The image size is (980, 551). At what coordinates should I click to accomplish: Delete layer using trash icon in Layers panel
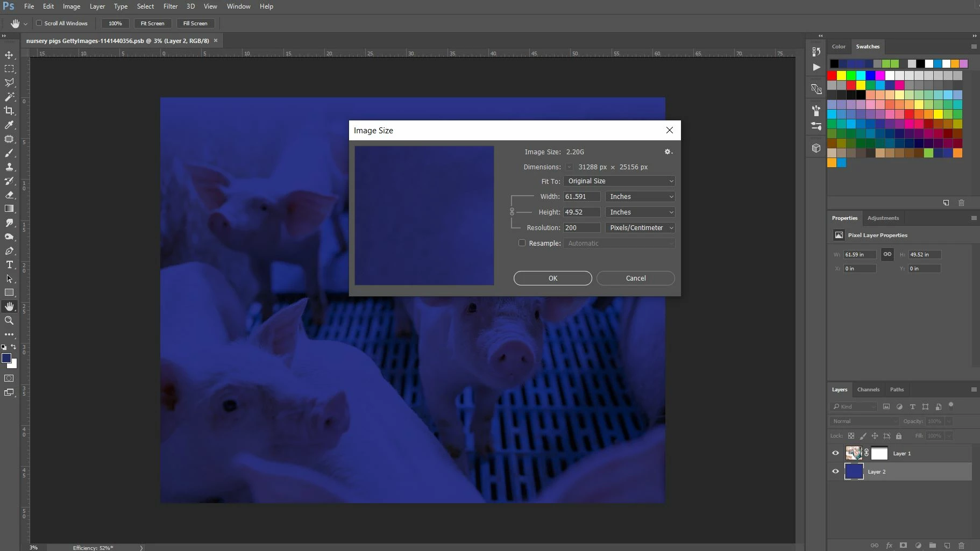pyautogui.click(x=962, y=545)
